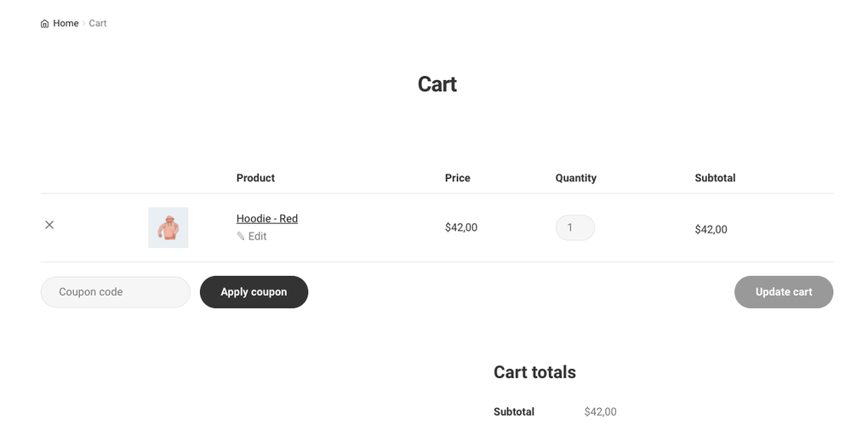Image resolution: width=868 pixels, height=431 pixels.
Task: Click the Subtotal column header in the table
Action: coord(715,178)
